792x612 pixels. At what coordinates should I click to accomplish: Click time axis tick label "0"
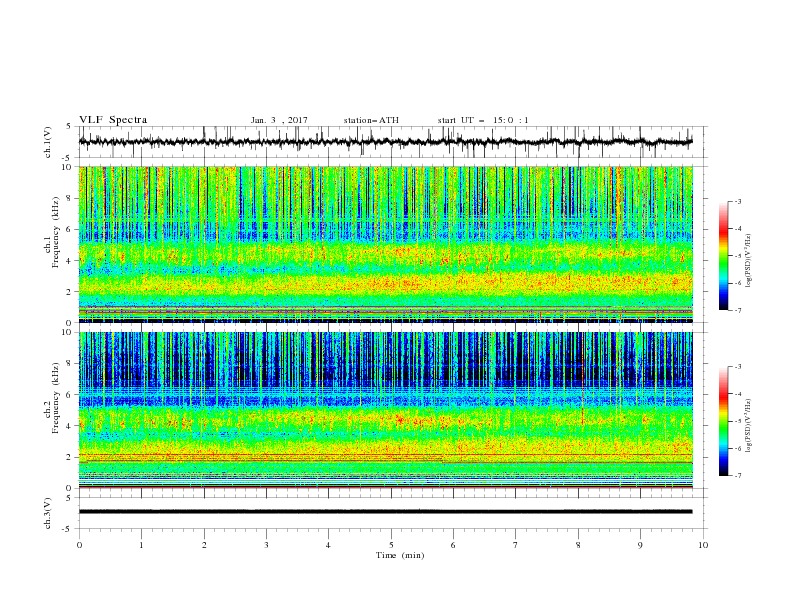[79, 545]
